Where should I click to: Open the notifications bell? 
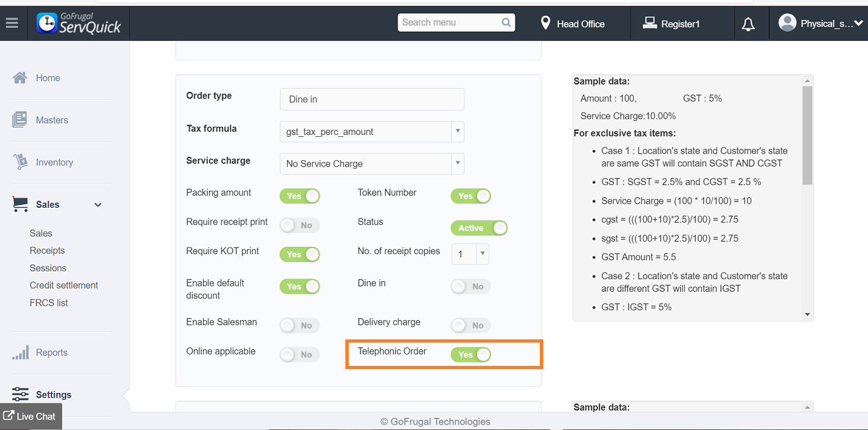pyautogui.click(x=748, y=24)
